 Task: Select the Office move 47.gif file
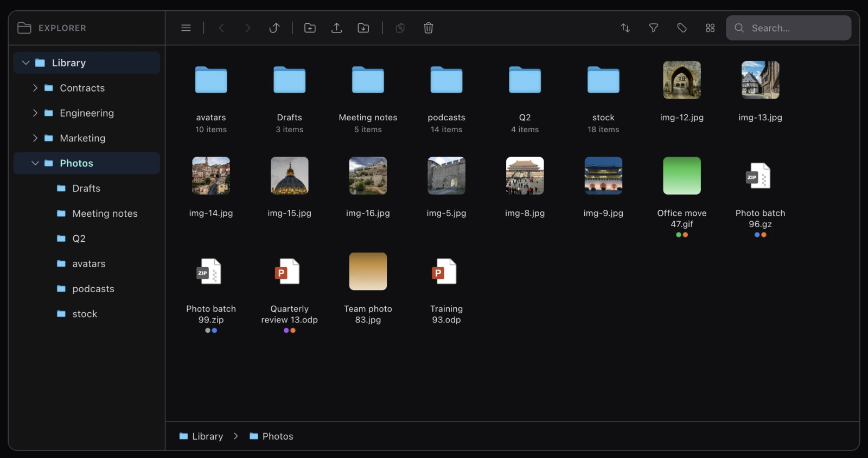(682, 176)
